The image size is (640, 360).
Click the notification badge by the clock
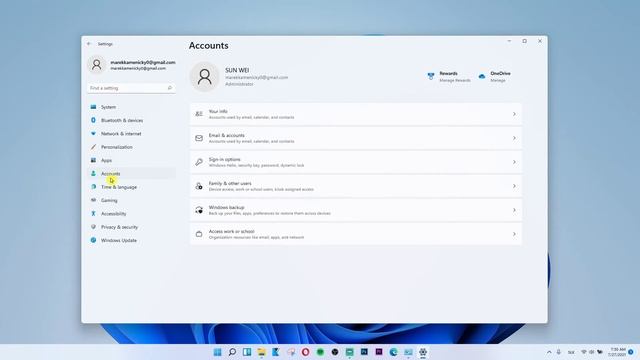pos(631,352)
